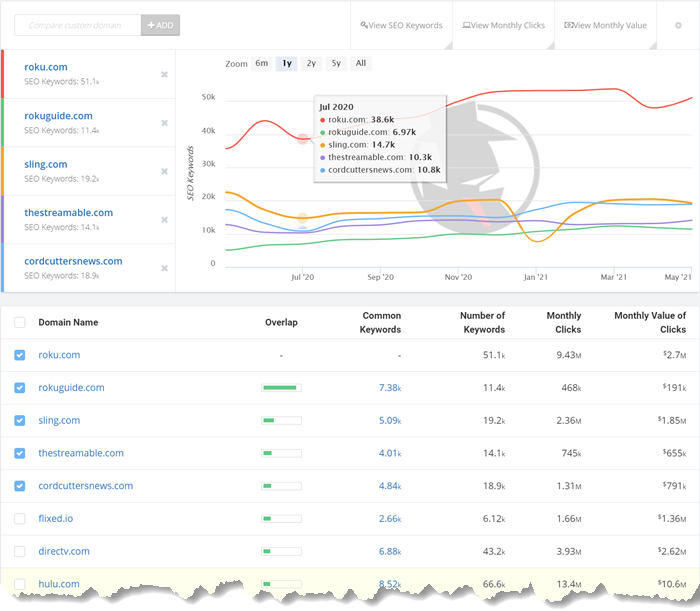Image resolution: width=700 pixels, height=611 pixels.
Task: Remove rokuguide.com with its x icon
Action: click(x=164, y=123)
